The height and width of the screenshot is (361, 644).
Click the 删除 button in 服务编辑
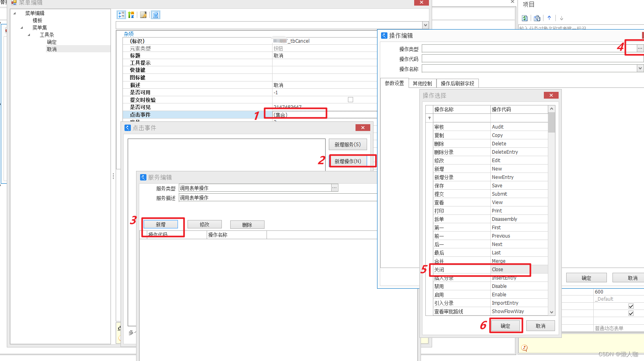(247, 225)
